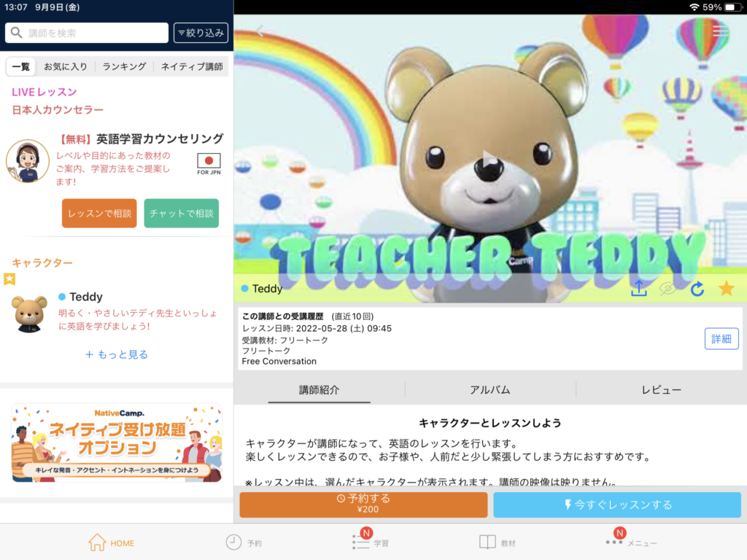Open Teddy's bear avatar in the list
747x560 pixels.
29,314
